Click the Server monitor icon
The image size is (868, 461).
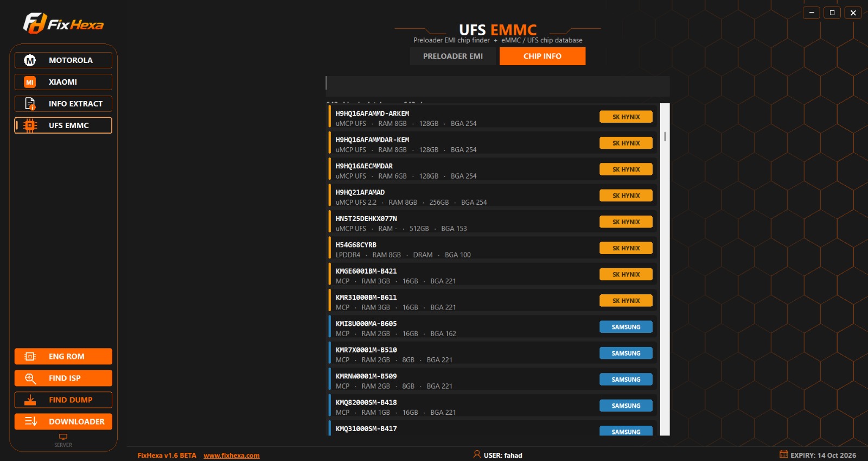[x=63, y=437]
